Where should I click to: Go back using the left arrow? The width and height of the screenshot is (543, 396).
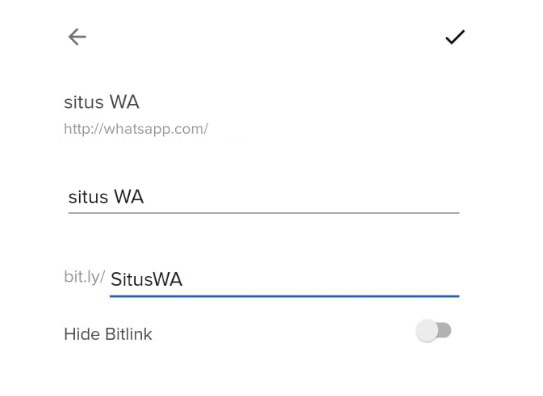(77, 37)
